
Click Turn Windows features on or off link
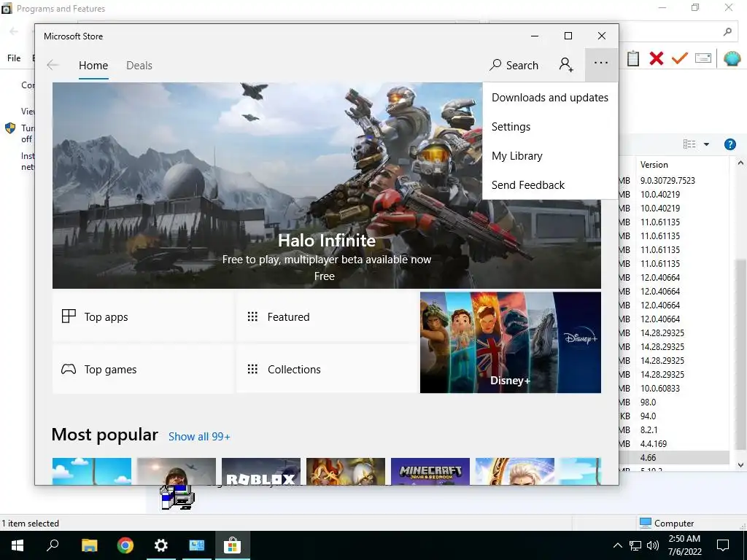point(27,133)
